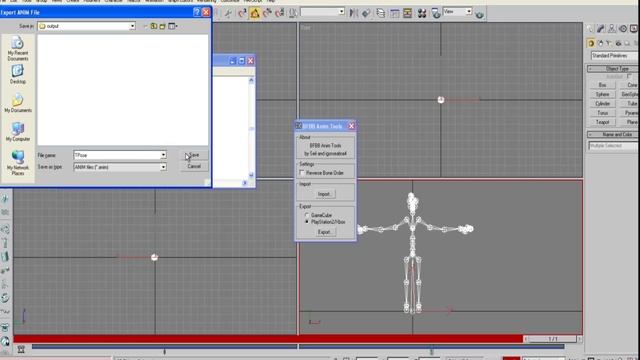Open My Recent Documents in save dialog
640x360 pixels.
point(18,49)
